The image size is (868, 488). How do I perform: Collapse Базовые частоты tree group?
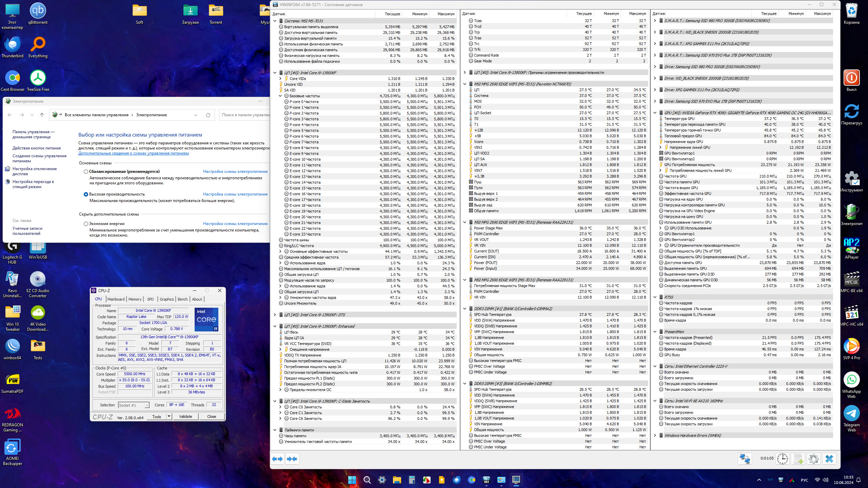(x=280, y=96)
